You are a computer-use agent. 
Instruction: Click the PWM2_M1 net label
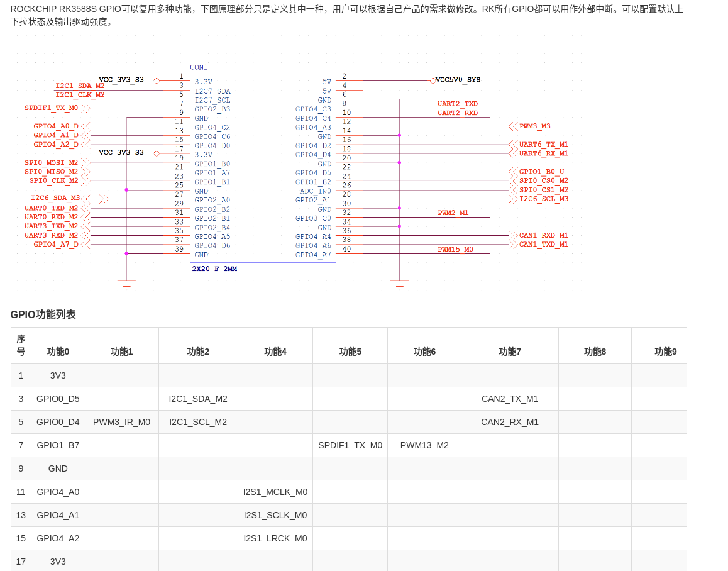tap(453, 213)
